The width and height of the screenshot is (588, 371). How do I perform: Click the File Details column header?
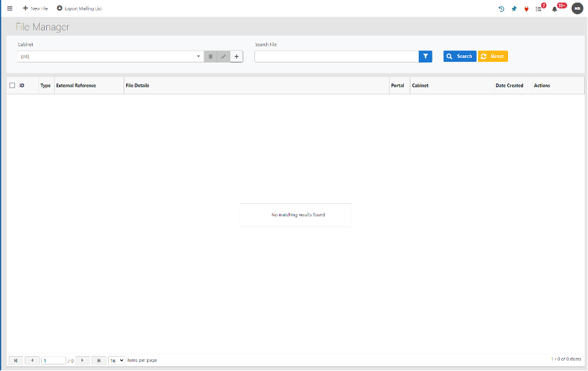137,85
